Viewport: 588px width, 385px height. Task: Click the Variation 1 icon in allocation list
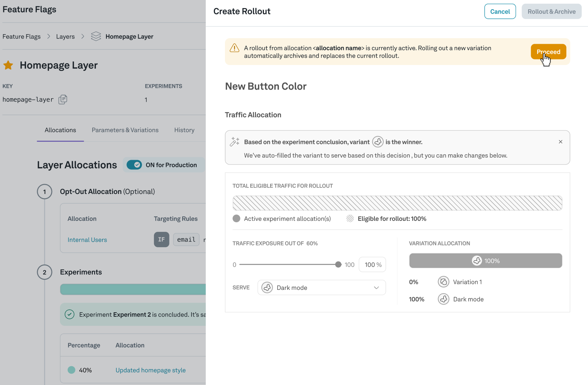click(x=444, y=282)
